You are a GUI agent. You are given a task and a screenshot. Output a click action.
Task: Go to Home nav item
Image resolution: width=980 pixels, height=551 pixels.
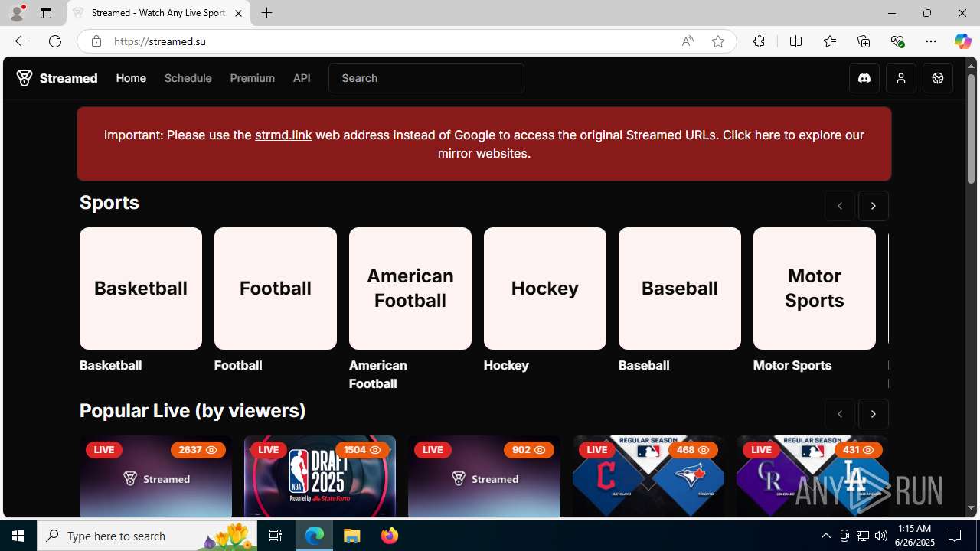131,78
